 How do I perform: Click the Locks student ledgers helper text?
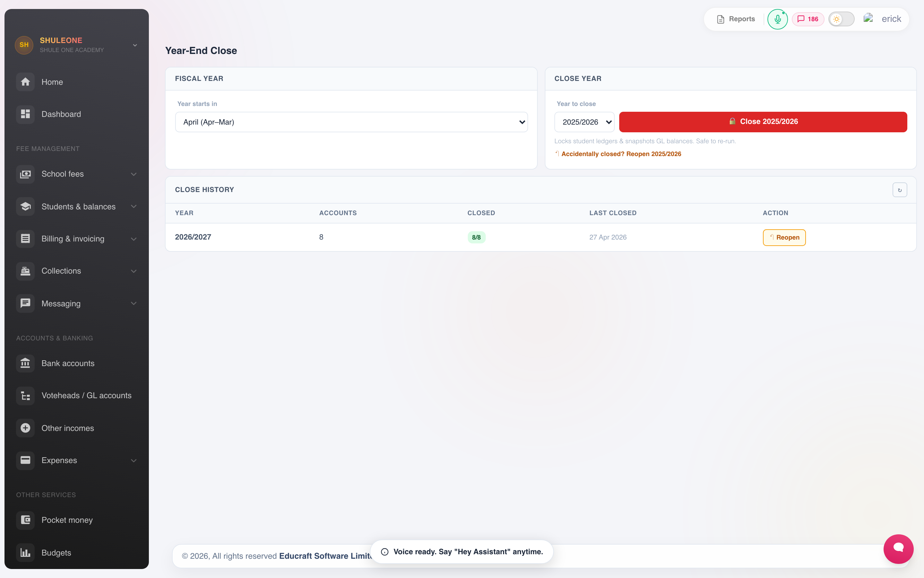click(645, 141)
